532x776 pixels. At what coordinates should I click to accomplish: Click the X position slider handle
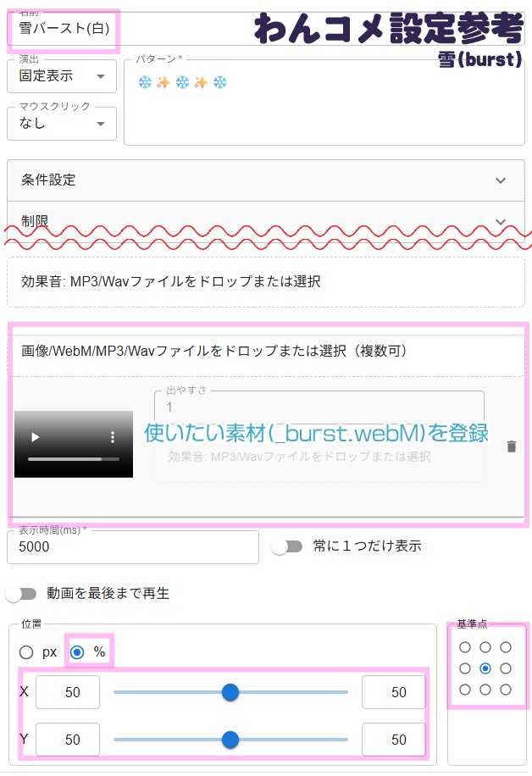pyautogui.click(x=230, y=692)
